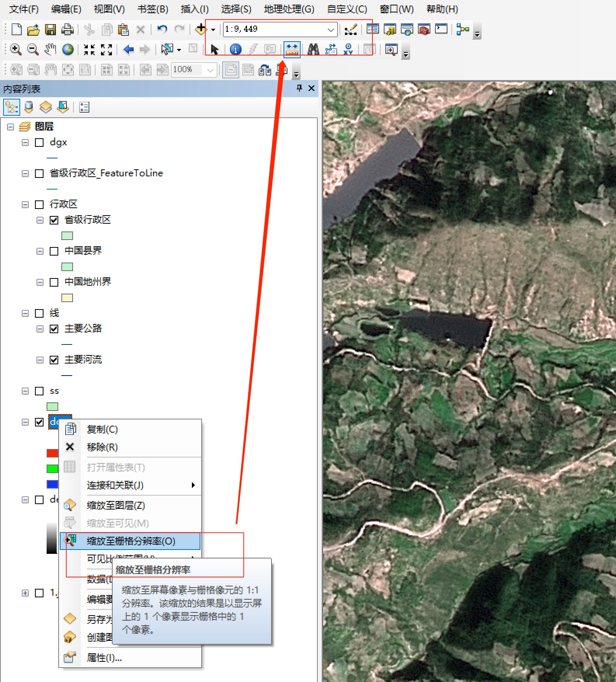Click the Measure tool icon
Screen dimensions: 616x682
[292, 49]
